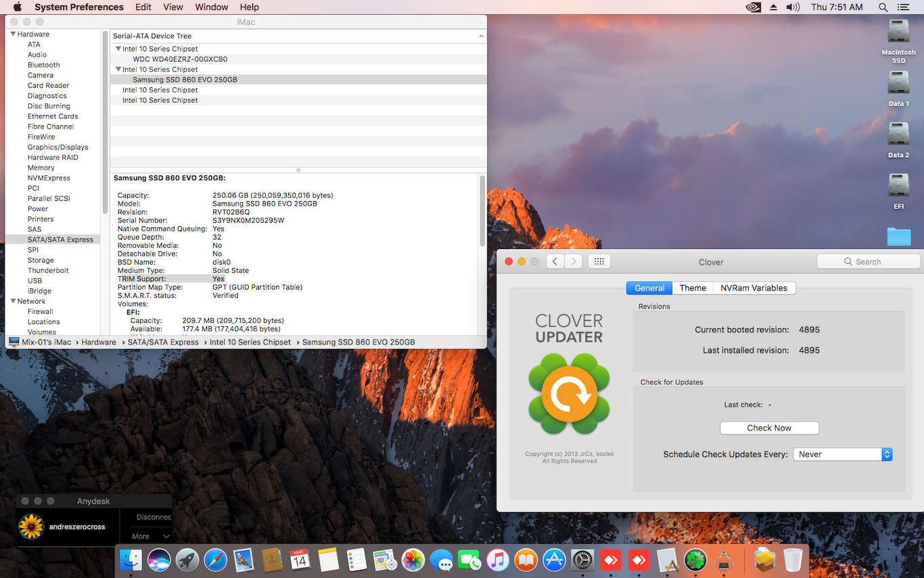The image size is (924, 578).
Task: Expand AnyDesk More menu
Action: pos(151,536)
